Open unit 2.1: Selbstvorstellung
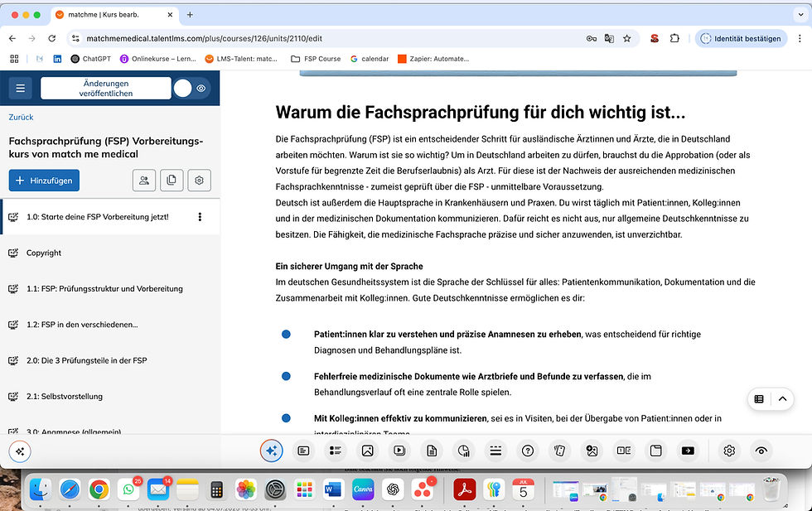Viewport: 812px width, 511px height. (x=110, y=397)
